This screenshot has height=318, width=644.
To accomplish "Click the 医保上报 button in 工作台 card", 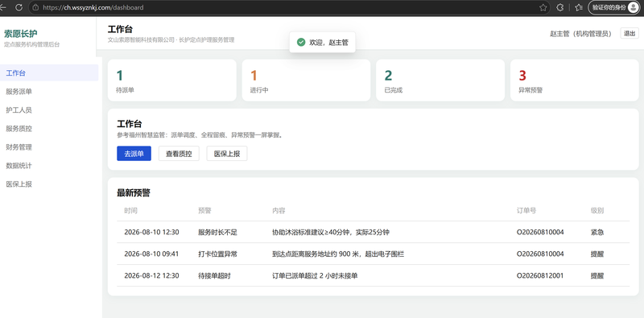I will 227,154.
